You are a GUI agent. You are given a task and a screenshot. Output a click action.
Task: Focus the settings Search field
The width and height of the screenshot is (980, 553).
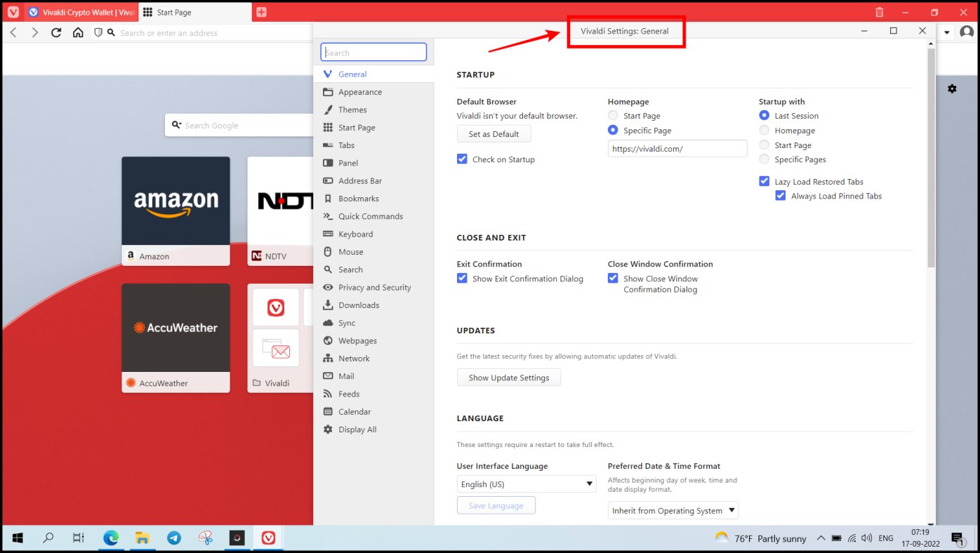click(x=373, y=53)
